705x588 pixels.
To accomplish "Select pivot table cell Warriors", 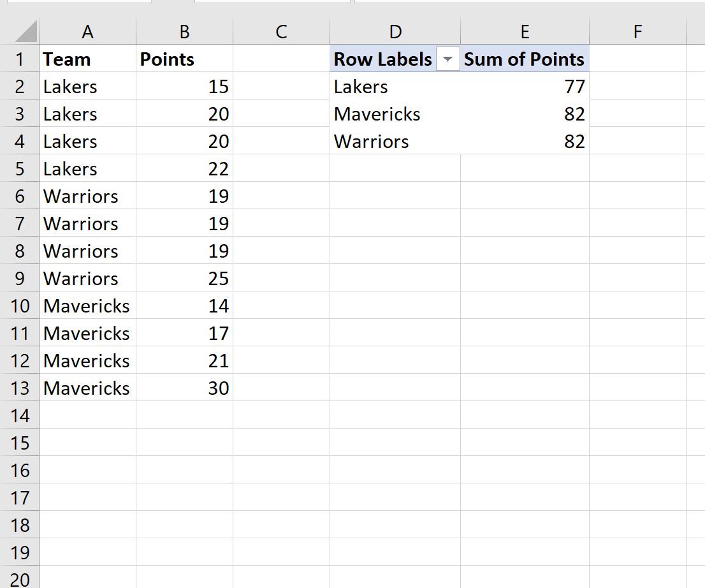I will 395,142.
